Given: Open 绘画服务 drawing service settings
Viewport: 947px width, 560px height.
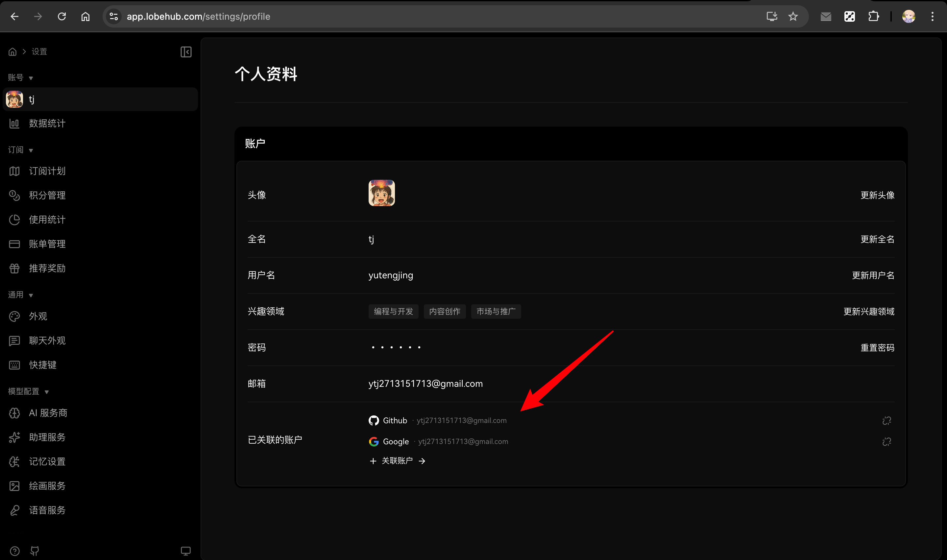Looking at the screenshot, I should [48, 486].
